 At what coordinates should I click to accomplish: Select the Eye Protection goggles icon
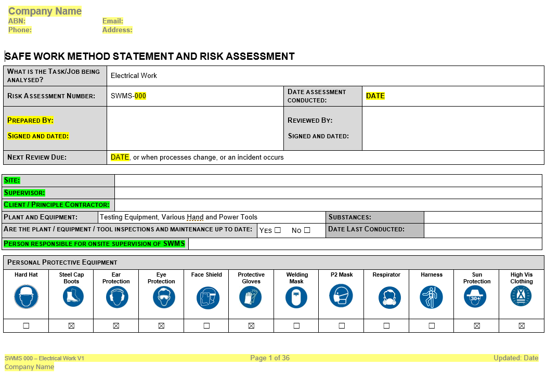[x=161, y=297]
